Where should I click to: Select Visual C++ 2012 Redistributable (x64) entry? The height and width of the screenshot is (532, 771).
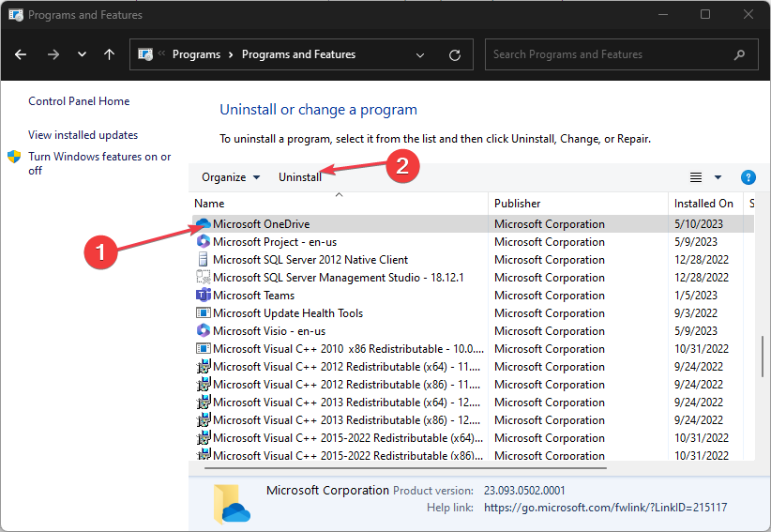347,366
